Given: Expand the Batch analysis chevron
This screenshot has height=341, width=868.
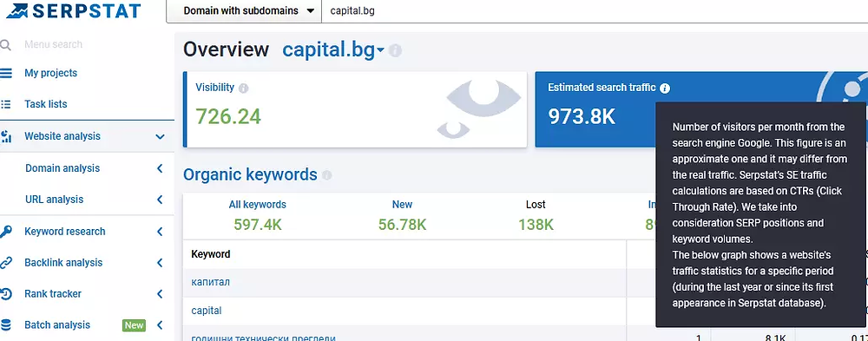Looking at the screenshot, I should (x=160, y=325).
